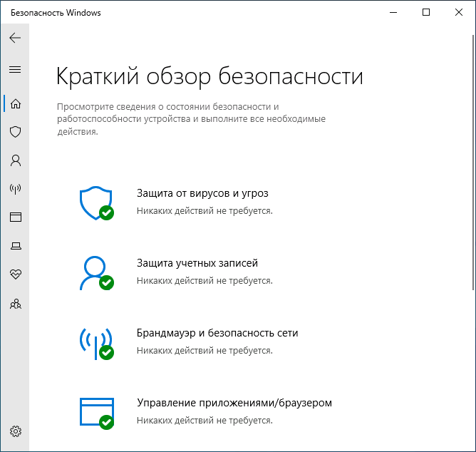This screenshot has height=452, width=476.
Task: Open "Управление приложениями/браузером"
Action: click(234, 403)
